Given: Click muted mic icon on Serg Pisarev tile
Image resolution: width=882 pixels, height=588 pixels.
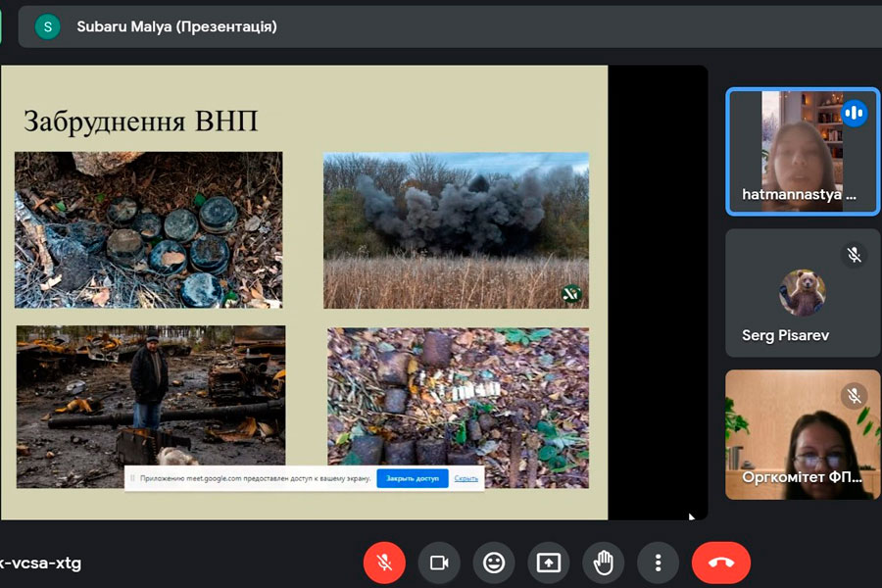Looking at the screenshot, I should 854,255.
